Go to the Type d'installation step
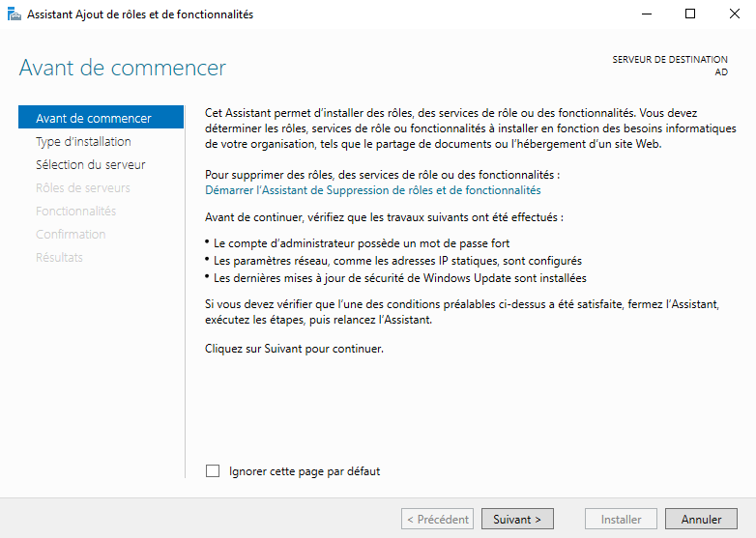Image resolution: width=756 pixels, height=538 pixels. pyautogui.click(x=83, y=142)
